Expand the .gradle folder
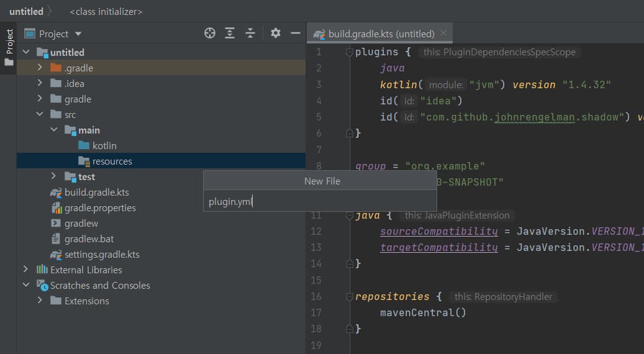This screenshot has height=354, width=644. coord(40,68)
